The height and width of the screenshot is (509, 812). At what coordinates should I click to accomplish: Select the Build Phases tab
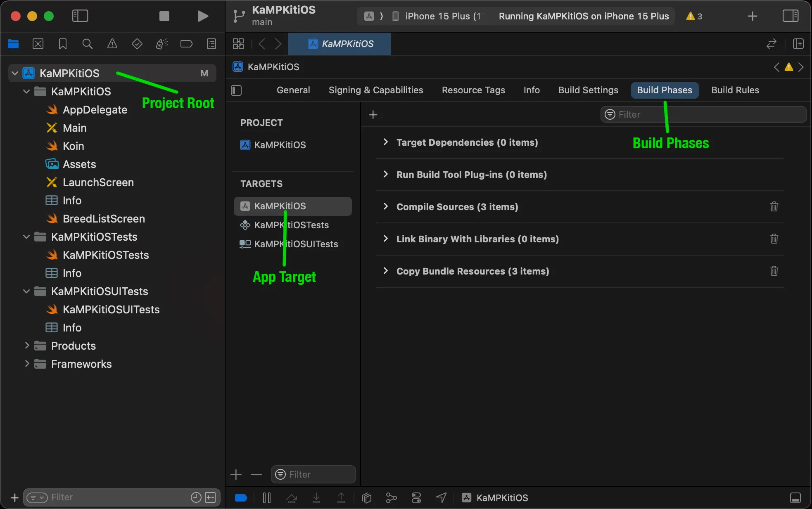click(665, 90)
